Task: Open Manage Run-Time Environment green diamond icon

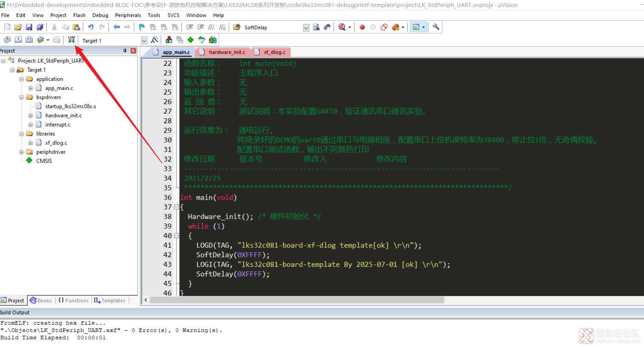Action: click(190, 40)
